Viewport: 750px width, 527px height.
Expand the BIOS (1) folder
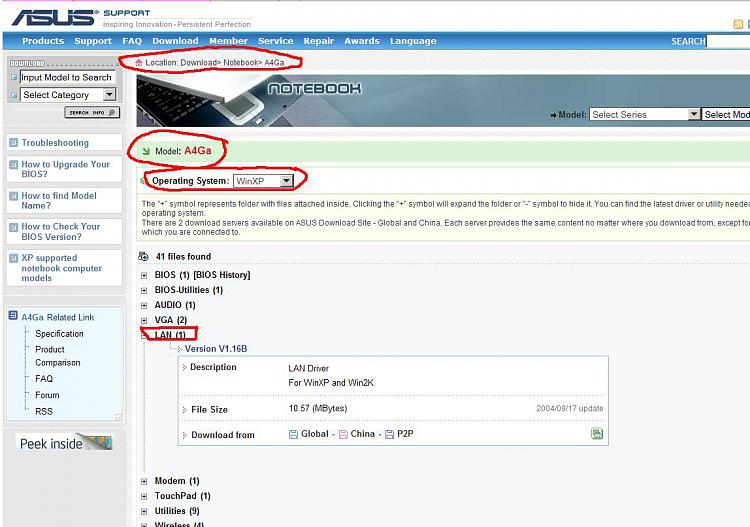click(144, 275)
